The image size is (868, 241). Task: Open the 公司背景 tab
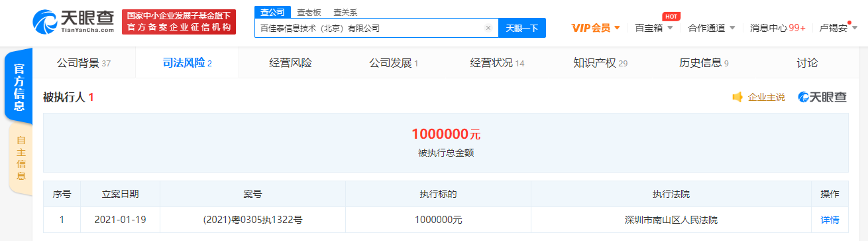coord(83,63)
